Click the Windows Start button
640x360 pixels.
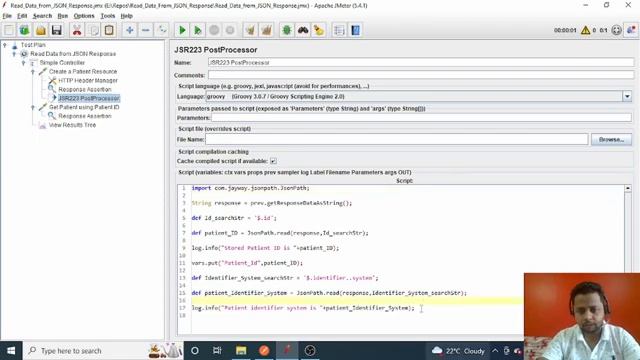pyautogui.click(x=11, y=351)
